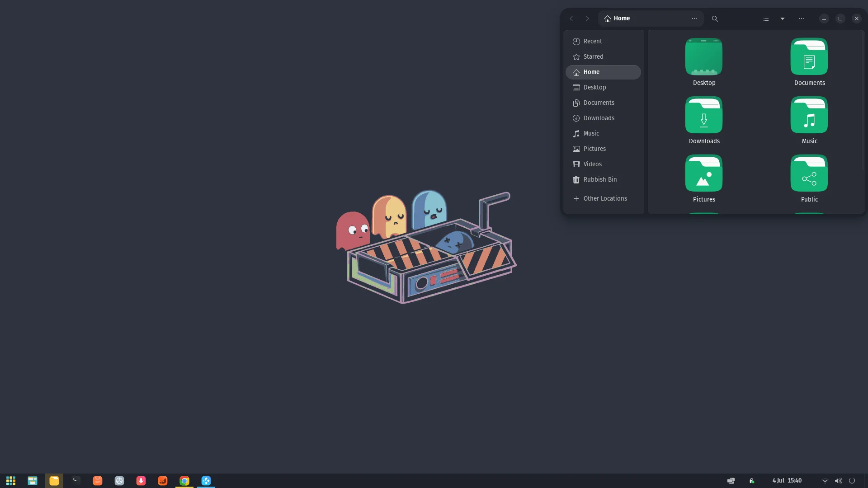Viewport: 868px width, 488px height.
Task: Expand the view options dropdown arrow
Action: click(783, 19)
